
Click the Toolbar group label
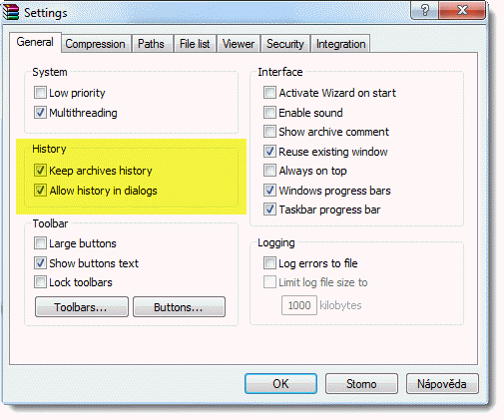[x=50, y=223]
